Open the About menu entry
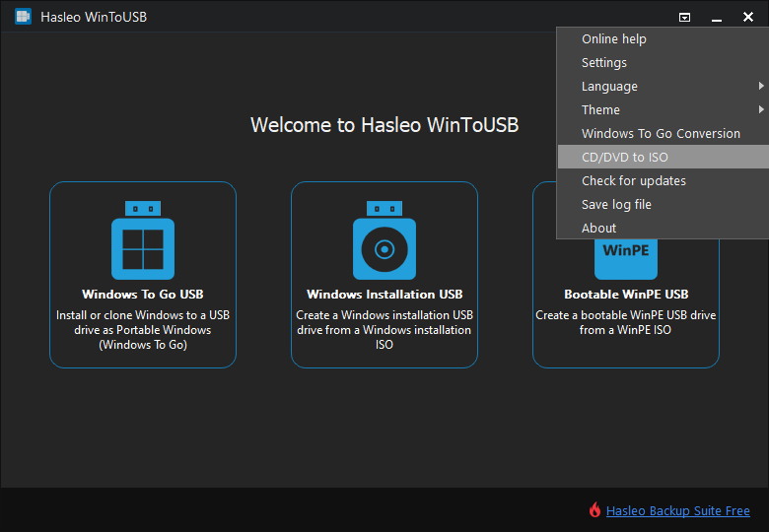This screenshot has height=532, width=769. pos(664,228)
